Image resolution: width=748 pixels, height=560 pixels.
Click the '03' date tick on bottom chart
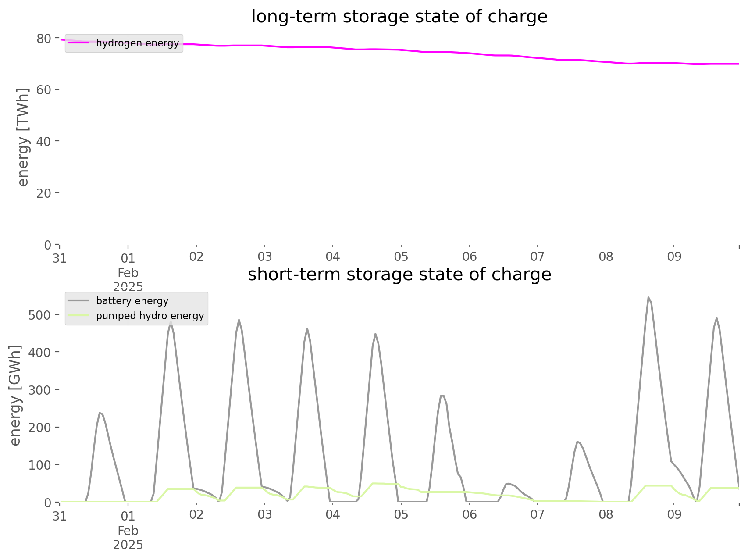[264, 515]
